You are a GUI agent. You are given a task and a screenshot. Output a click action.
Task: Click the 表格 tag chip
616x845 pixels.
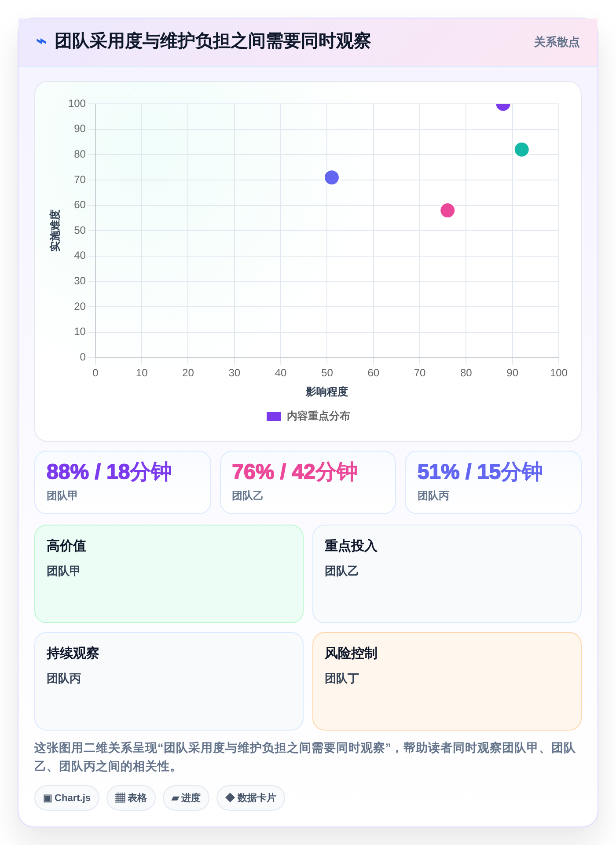click(x=131, y=798)
